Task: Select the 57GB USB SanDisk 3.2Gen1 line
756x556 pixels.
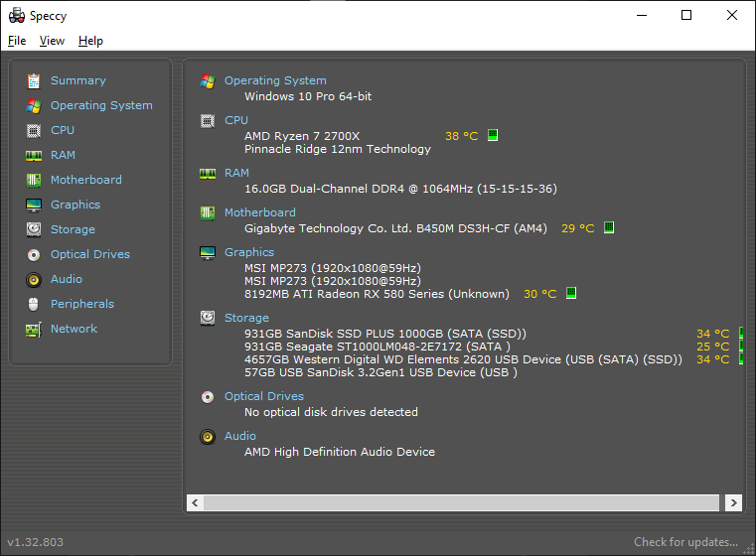Action: pyautogui.click(x=380, y=372)
